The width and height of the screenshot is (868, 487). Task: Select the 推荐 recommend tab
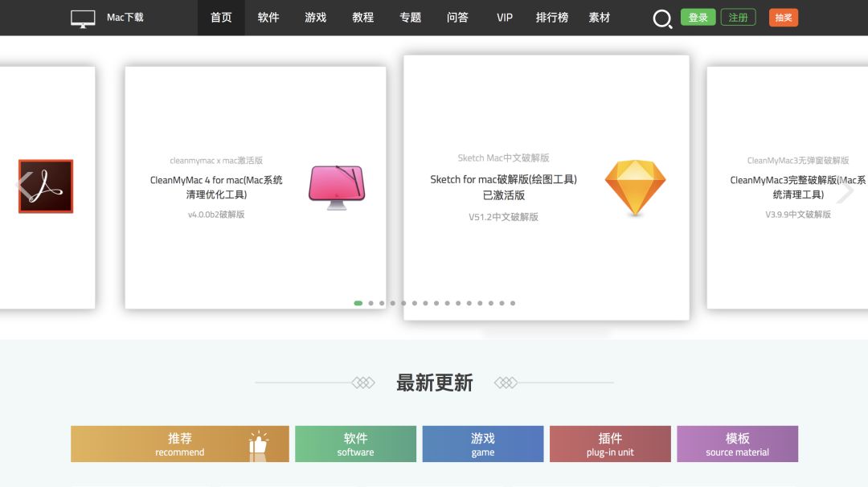tap(180, 444)
